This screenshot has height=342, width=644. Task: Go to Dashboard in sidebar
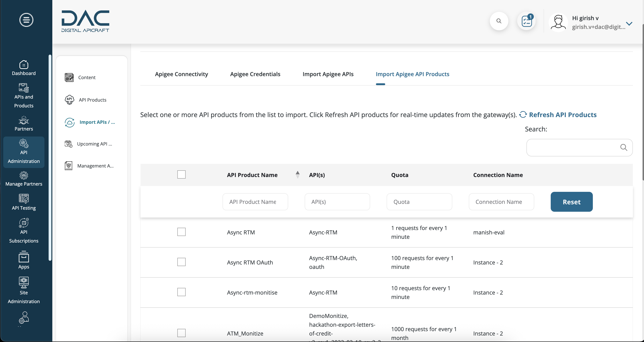pos(24,68)
